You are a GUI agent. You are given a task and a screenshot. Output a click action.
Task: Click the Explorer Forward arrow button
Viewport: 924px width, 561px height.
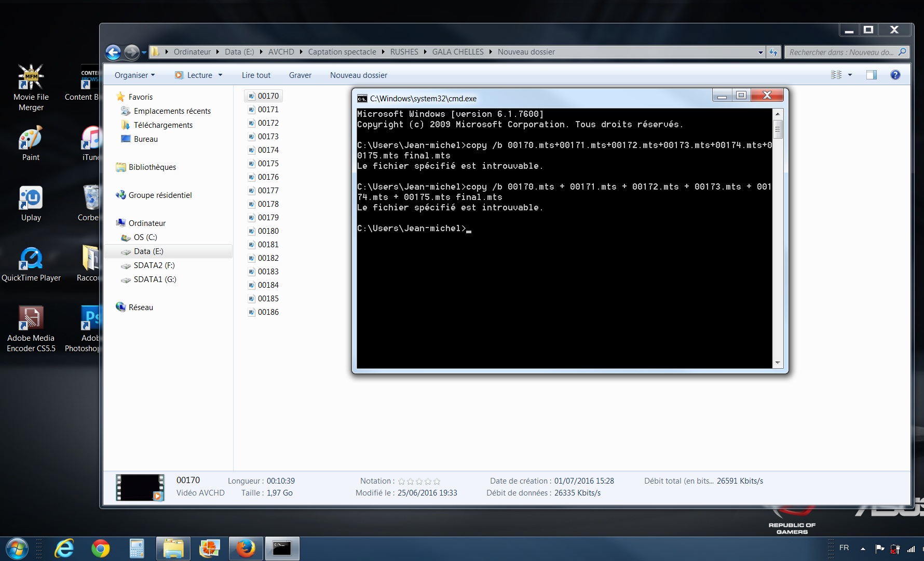132,52
